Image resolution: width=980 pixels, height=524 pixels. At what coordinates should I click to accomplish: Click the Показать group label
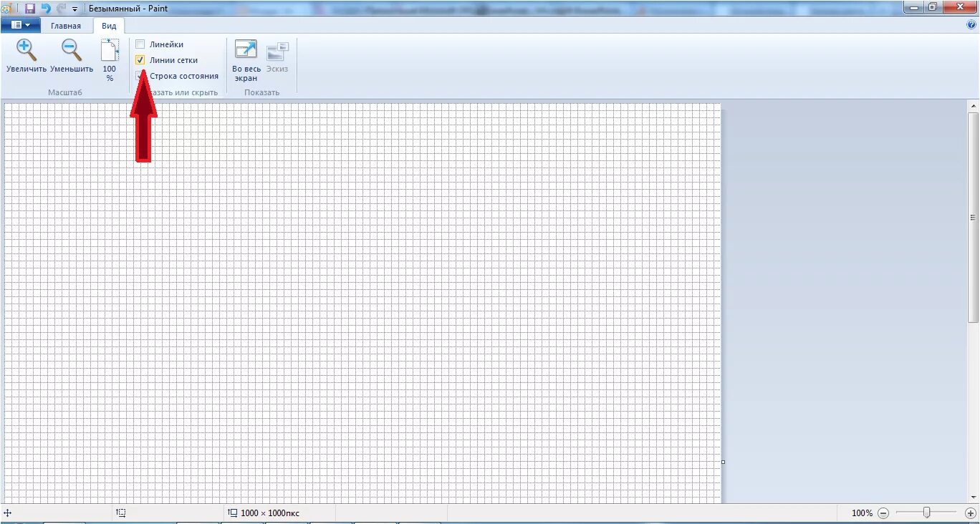(x=261, y=92)
